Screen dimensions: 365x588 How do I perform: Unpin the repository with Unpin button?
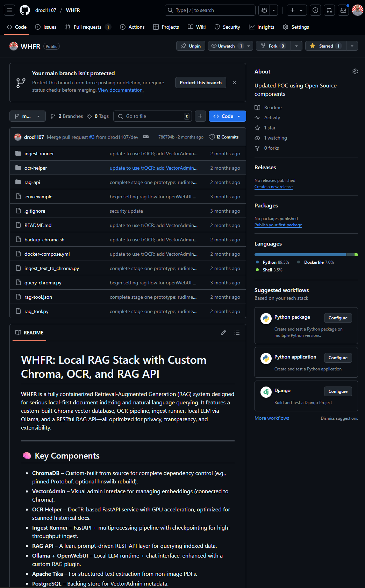click(191, 46)
